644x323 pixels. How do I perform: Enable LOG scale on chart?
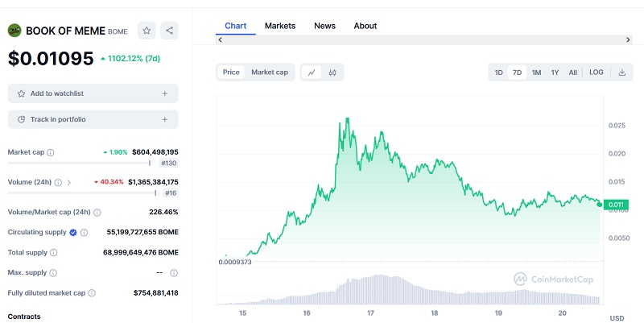point(596,72)
